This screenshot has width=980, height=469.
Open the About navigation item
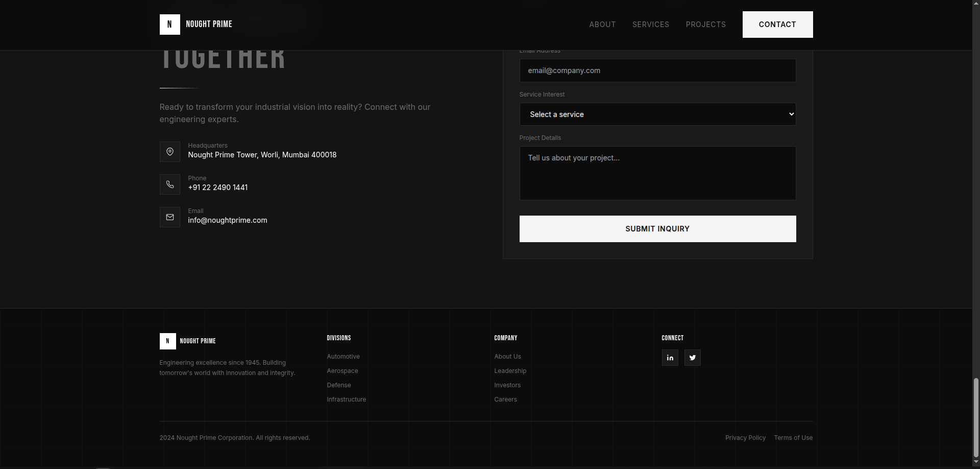[602, 25]
